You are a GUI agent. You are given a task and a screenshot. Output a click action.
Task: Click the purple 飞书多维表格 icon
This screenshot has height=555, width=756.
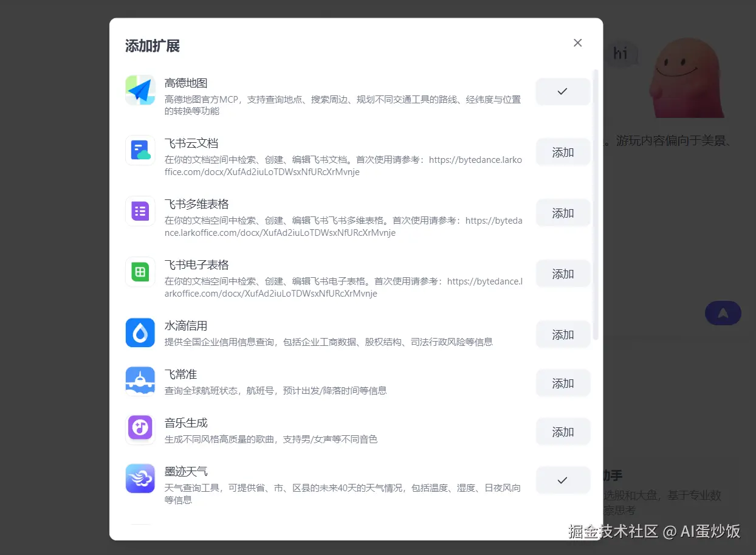click(x=140, y=211)
